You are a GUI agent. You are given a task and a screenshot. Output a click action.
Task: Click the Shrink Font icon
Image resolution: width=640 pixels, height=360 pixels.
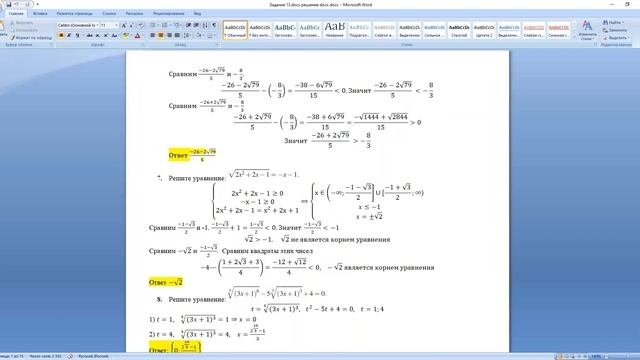(131, 25)
